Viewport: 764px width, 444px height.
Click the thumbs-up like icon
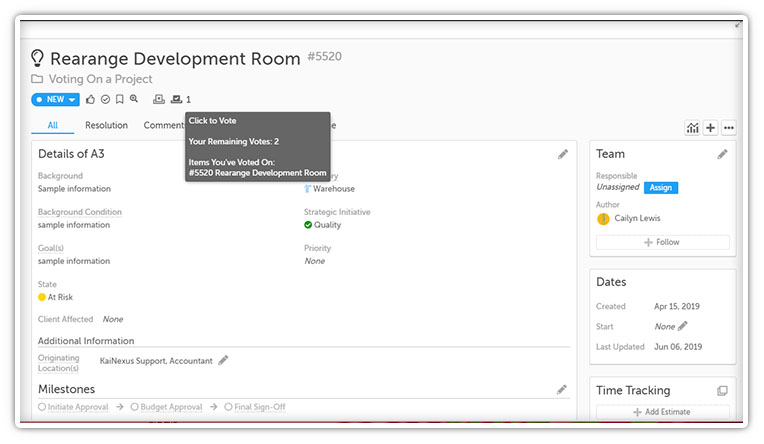(90, 99)
